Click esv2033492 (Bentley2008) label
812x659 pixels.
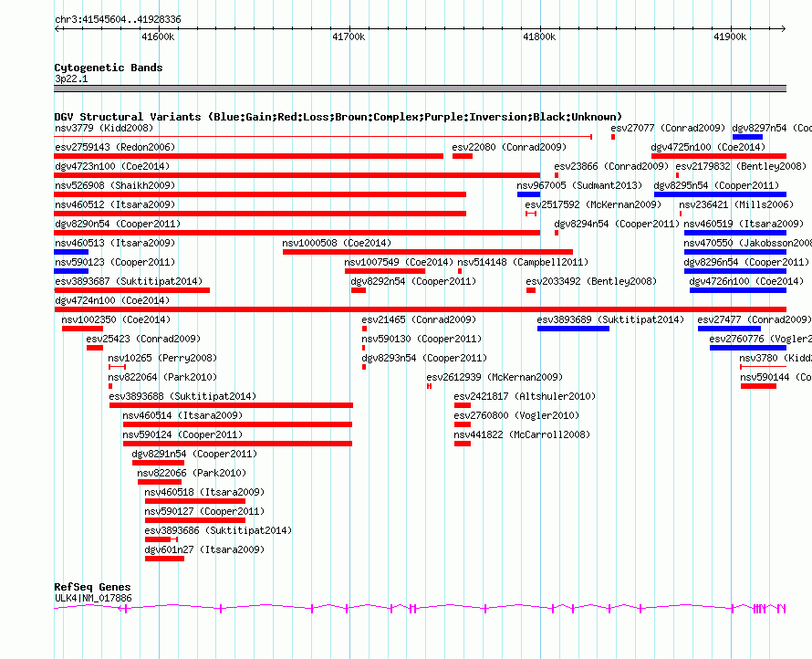coord(591,281)
